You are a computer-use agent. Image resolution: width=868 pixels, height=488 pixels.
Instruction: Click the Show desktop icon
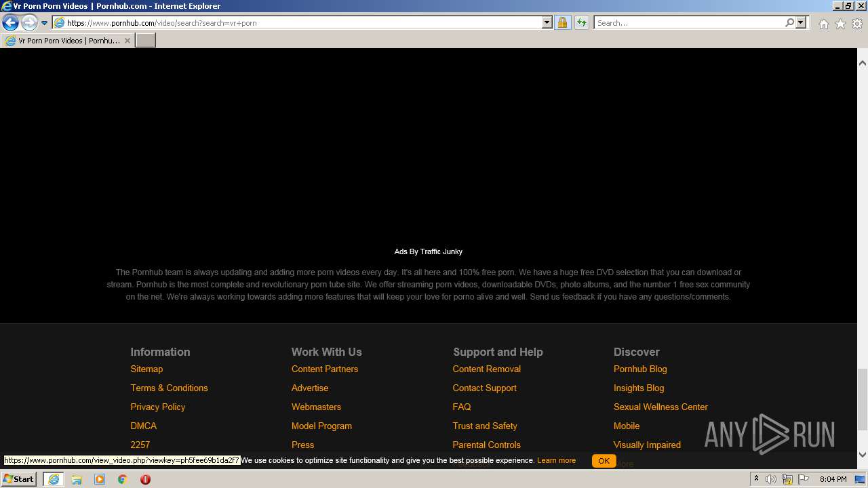[861, 479]
